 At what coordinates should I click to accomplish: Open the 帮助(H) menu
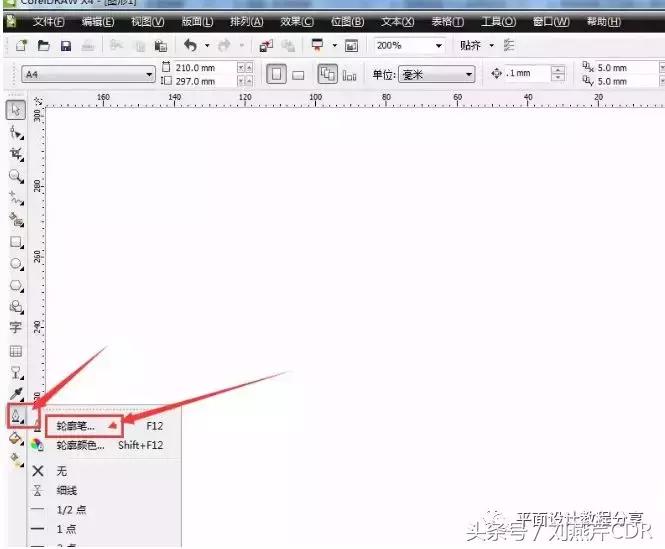[604, 22]
